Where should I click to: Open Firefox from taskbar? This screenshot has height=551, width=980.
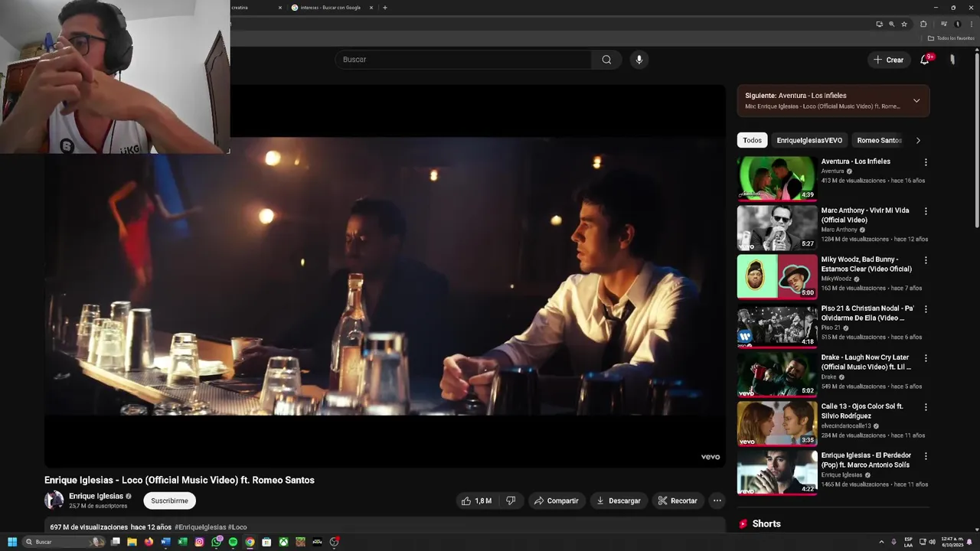tap(149, 542)
